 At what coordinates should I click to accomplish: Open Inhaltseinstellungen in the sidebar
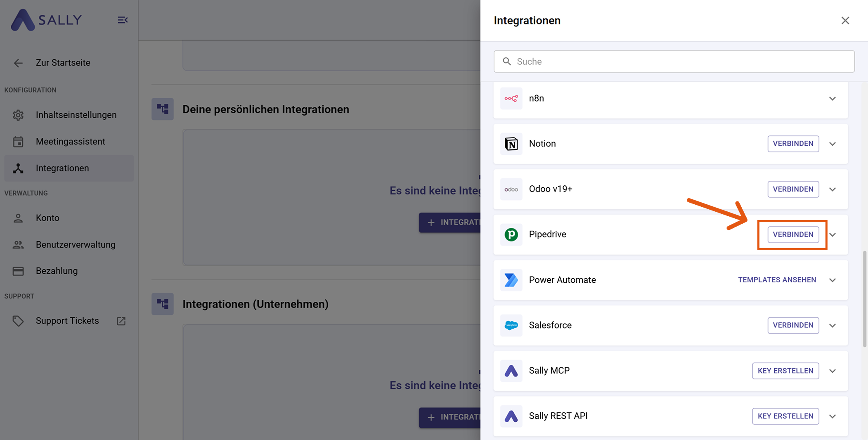[69, 115]
